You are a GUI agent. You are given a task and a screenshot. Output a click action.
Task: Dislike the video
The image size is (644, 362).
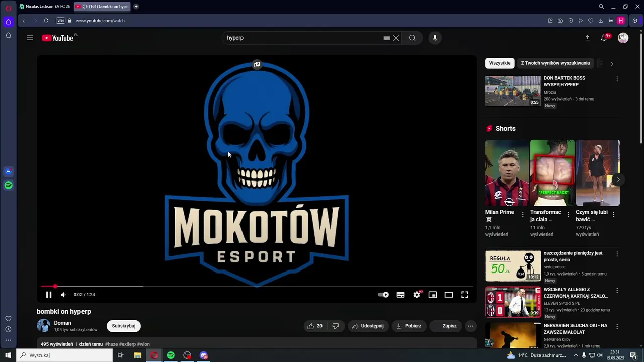coord(336,326)
